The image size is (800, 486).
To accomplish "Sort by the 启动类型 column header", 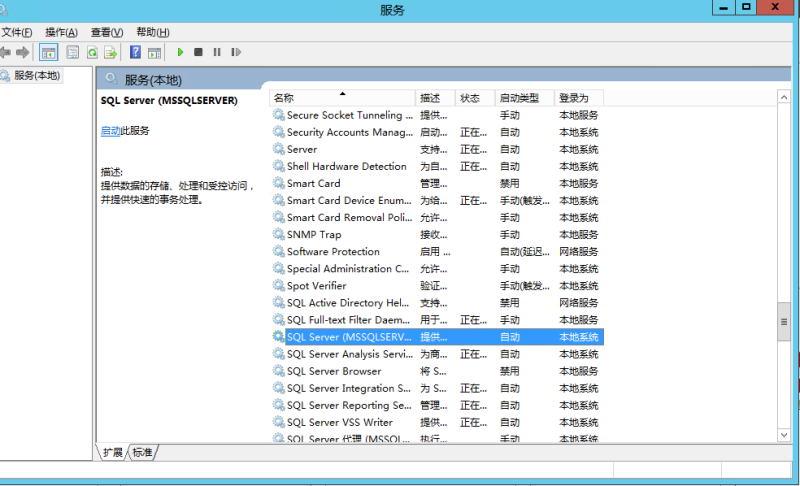I will tap(524, 98).
